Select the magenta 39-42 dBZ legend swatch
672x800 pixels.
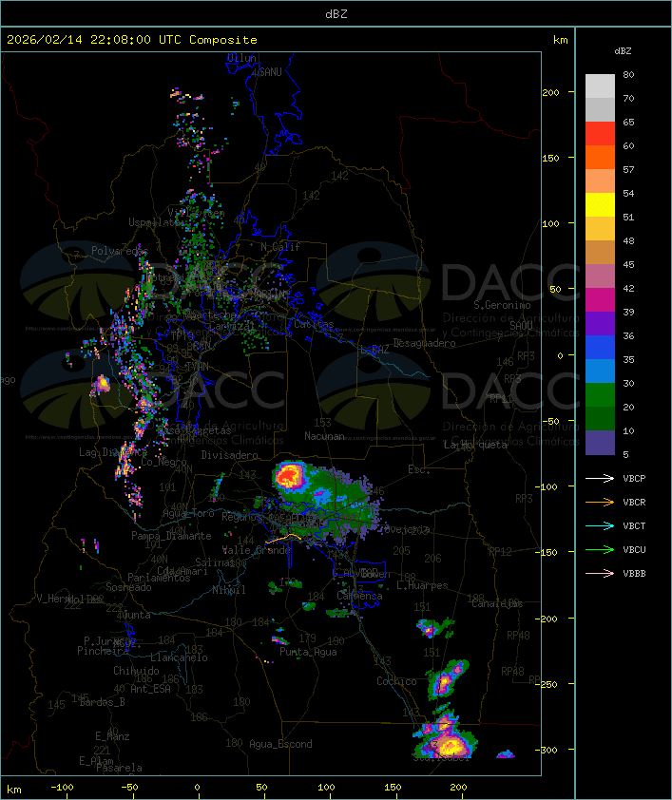[x=600, y=299]
